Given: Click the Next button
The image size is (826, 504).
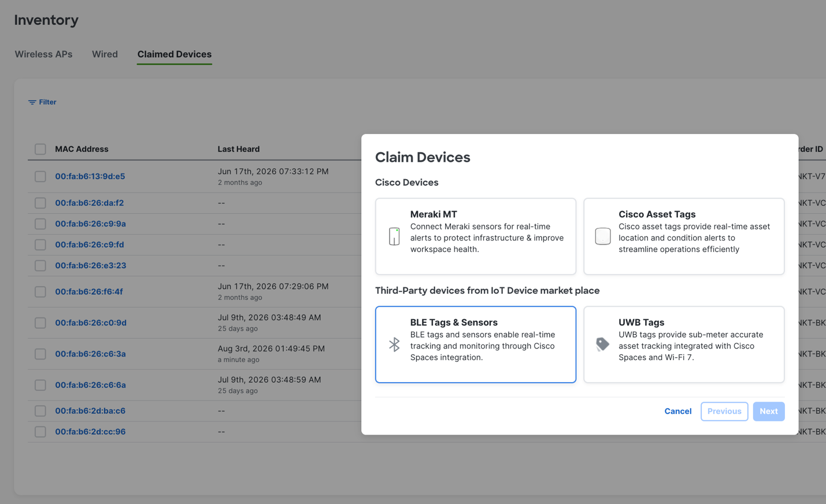Looking at the screenshot, I should coord(769,412).
